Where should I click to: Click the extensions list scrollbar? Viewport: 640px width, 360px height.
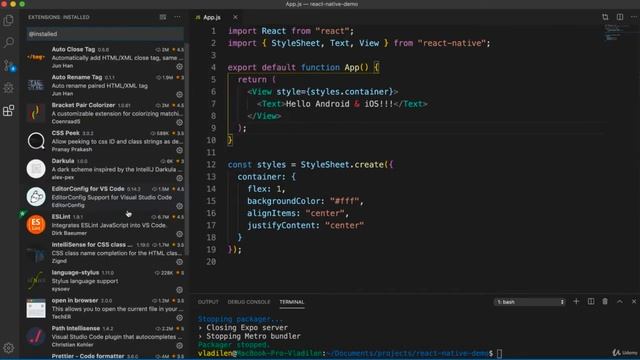(187, 149)
